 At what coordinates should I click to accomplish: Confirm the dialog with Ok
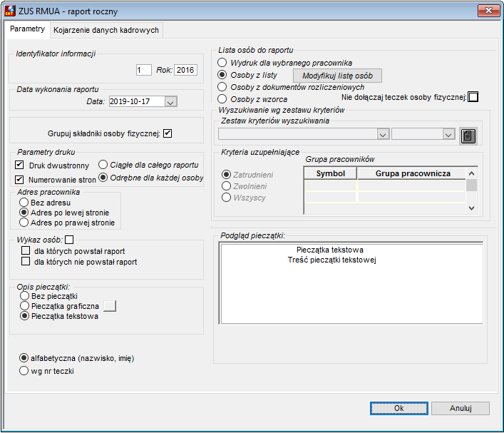click(x=399, y=408)
